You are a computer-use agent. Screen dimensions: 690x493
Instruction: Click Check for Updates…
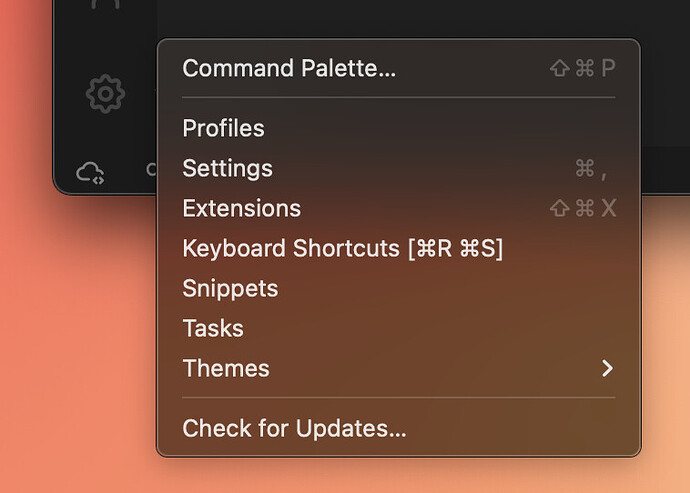399,428
